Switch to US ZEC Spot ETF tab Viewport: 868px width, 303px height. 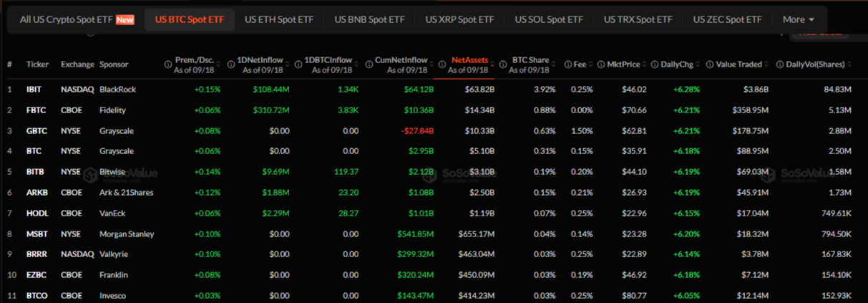click(x=728, y=19)
